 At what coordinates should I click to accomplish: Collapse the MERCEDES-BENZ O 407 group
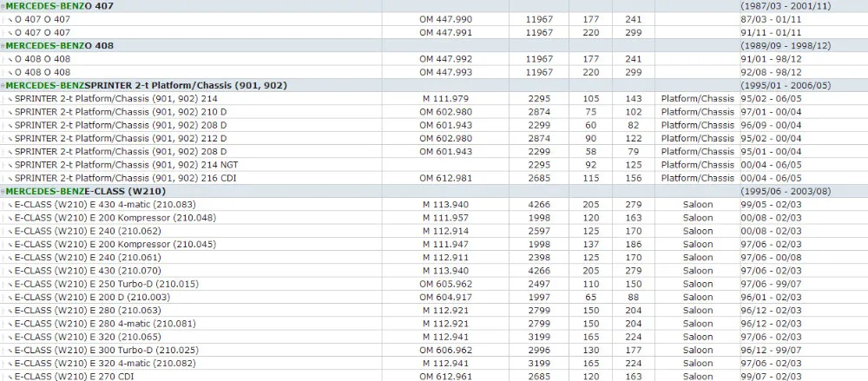pyautogui.click(x=3, y=6)
